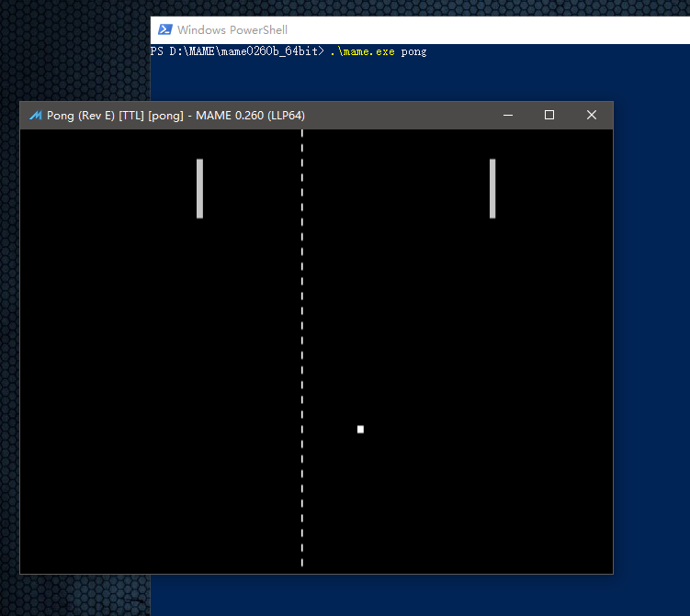Screen dimensions: 690x616
Task: Minimize the MAME Pong window
Action: pyautogui.click(x=508, y=115)
